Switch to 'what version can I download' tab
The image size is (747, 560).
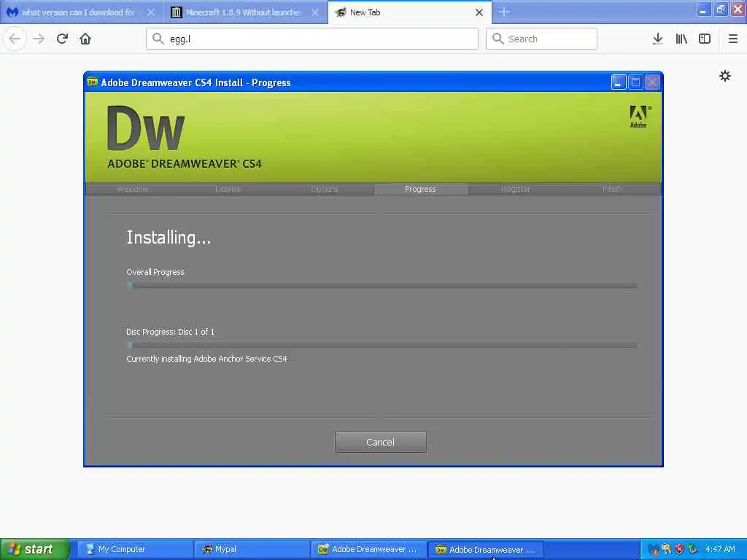pyautogui.click(x=82, y=12)
